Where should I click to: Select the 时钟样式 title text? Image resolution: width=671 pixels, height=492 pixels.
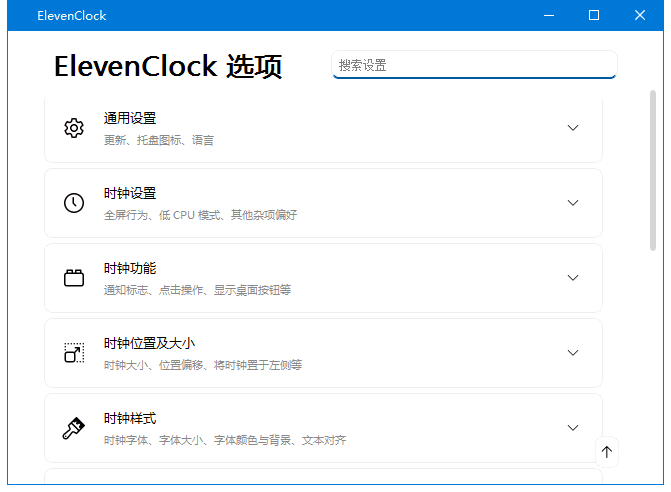[130, 418]
